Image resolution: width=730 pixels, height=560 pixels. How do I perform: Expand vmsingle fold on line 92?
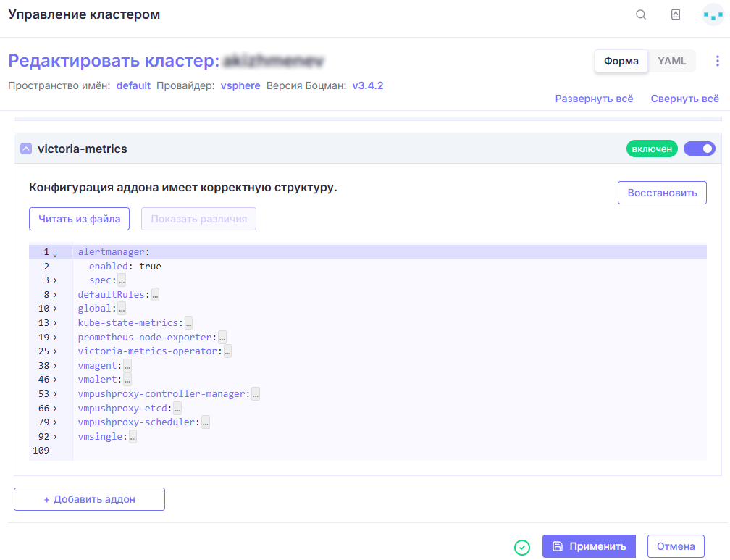coord(55,437)
